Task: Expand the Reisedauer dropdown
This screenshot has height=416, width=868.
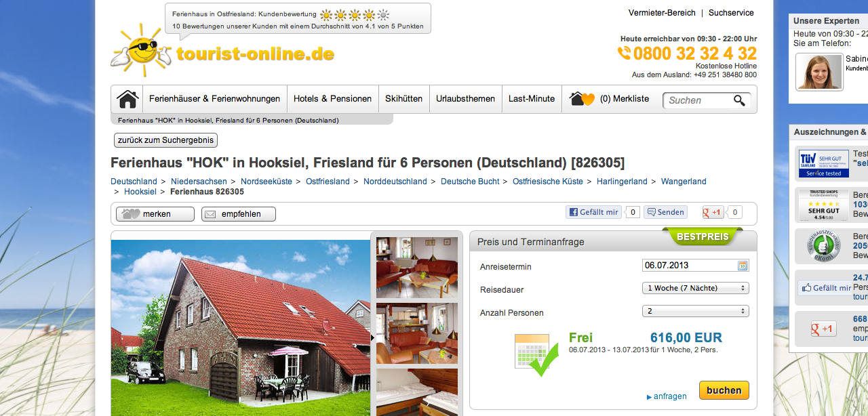Action: coord(695,288)
